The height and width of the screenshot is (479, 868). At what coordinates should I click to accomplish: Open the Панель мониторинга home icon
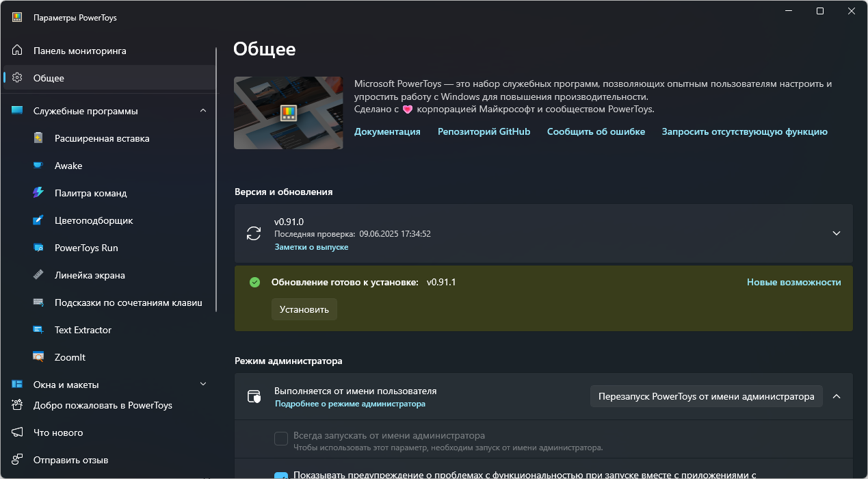[17, 51]
